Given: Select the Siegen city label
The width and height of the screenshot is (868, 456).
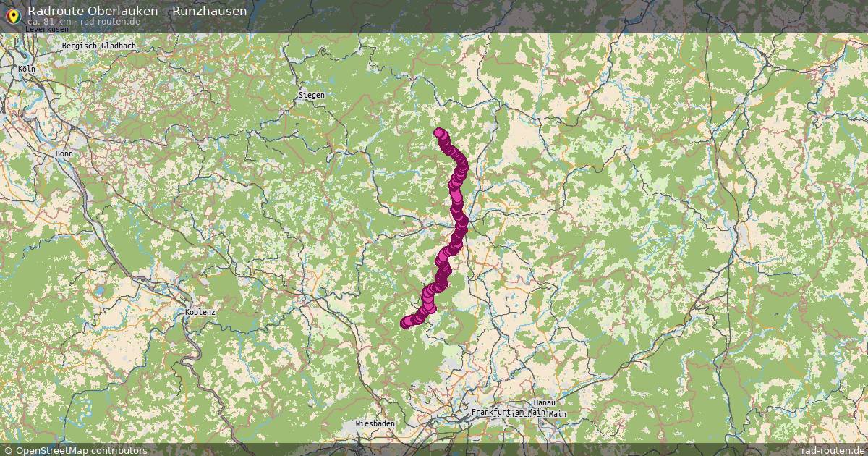Looking at the screenshot, I should [312, 95].
